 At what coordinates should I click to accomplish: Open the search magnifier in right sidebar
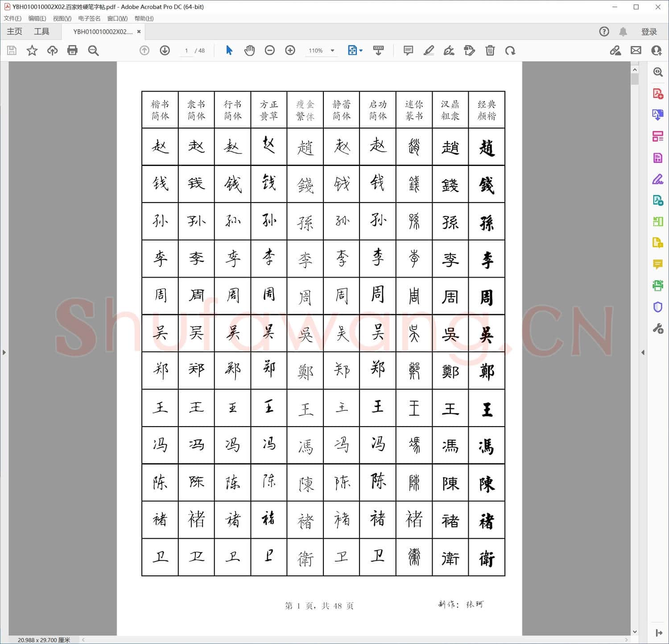coord(658,72)
